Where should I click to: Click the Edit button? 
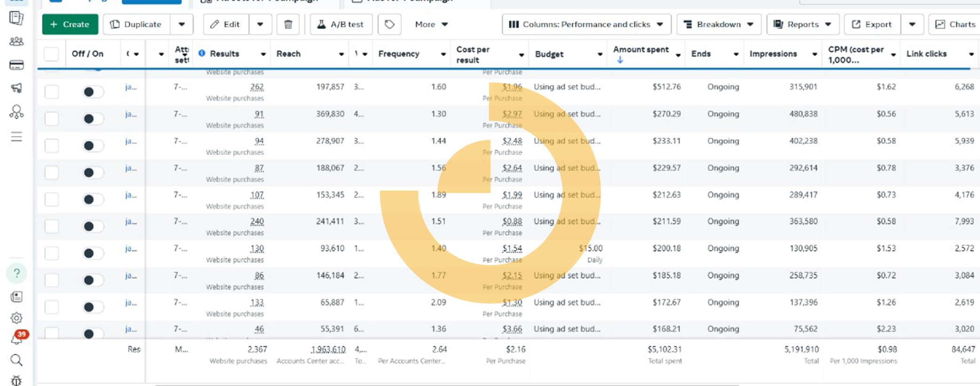226,24
